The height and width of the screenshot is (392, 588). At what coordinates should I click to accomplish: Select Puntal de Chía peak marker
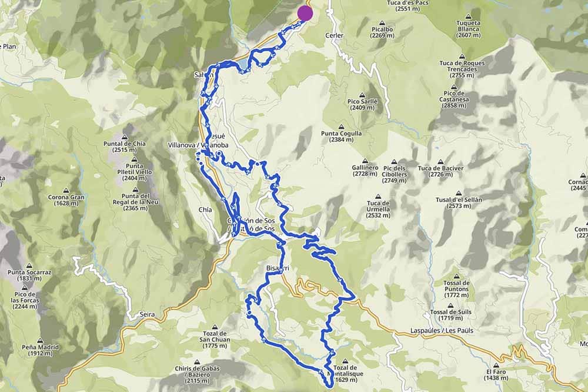click(x=125, y=137)
